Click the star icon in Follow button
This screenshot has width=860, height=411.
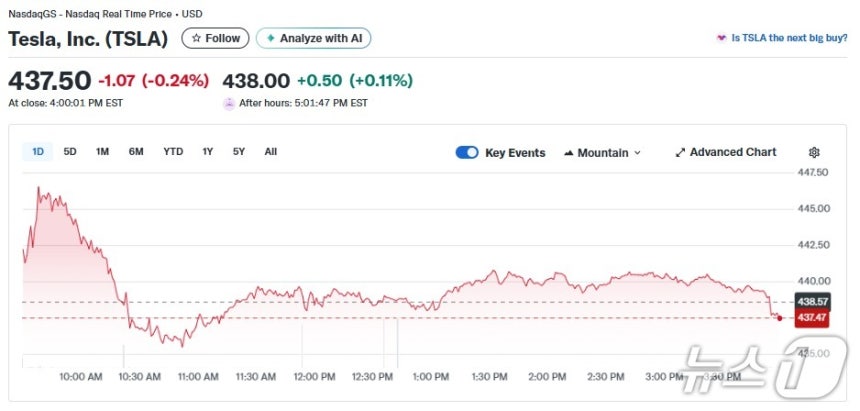pos(196,38)
